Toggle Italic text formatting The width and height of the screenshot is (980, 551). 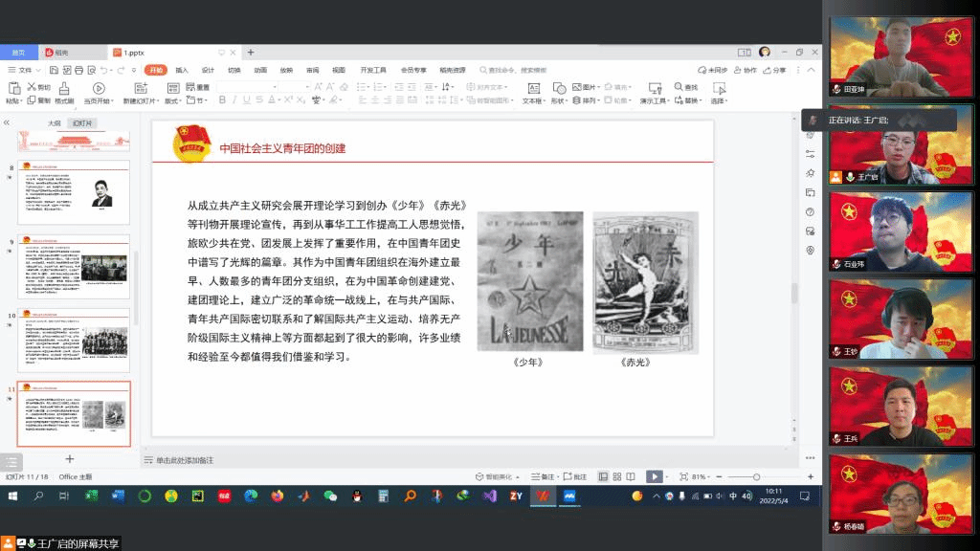tap(234, 100)
